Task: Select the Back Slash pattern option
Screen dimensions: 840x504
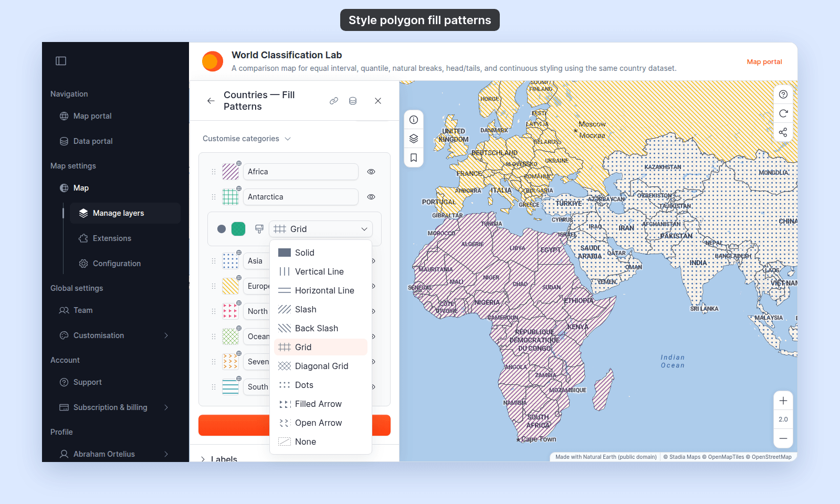Action: pyautogui.click(x=321, y=328)
